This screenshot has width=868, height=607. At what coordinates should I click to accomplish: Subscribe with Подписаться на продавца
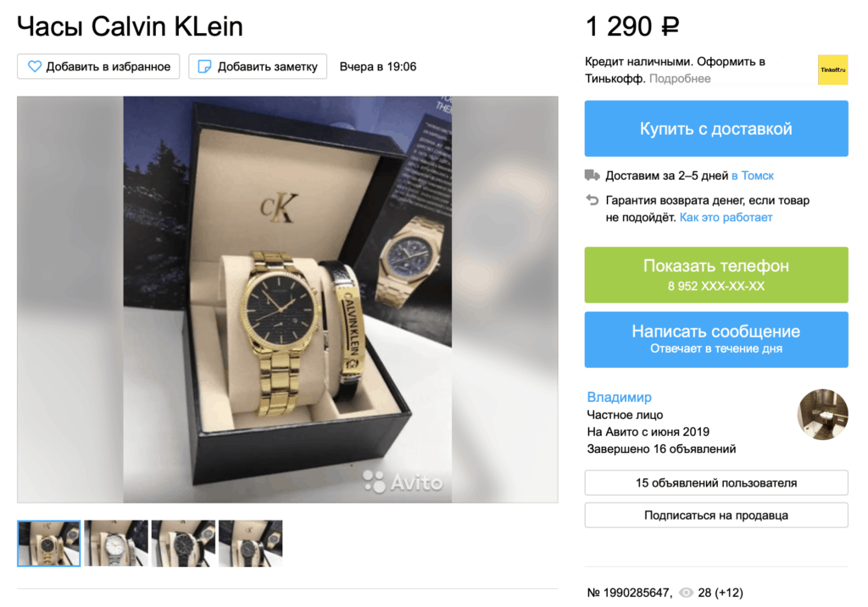click(x=716, y=515)
